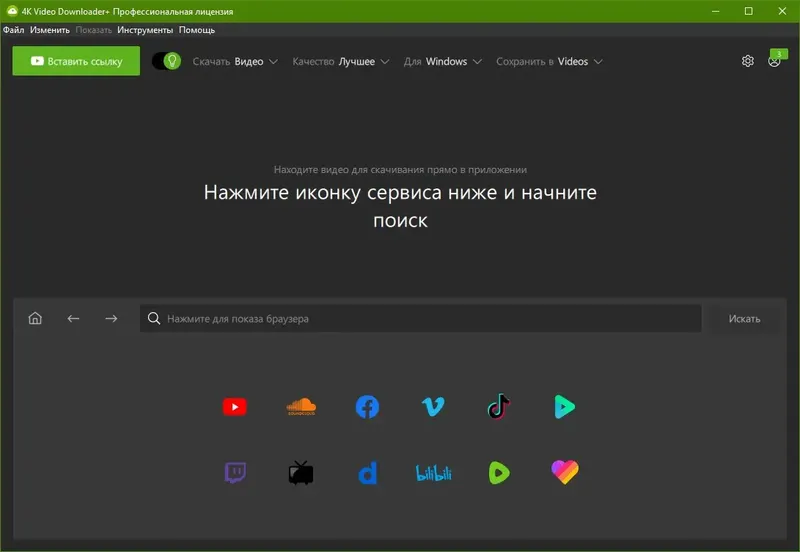Open the black TV set service icon
800x552 pixels.
click(x=301, y=472)
